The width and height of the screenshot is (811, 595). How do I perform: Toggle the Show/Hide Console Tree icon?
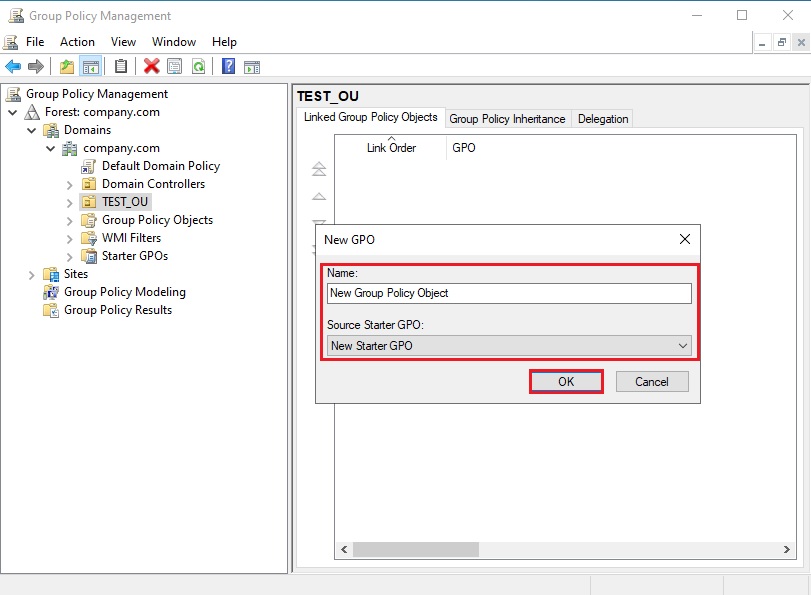click(x=91, y=66)
